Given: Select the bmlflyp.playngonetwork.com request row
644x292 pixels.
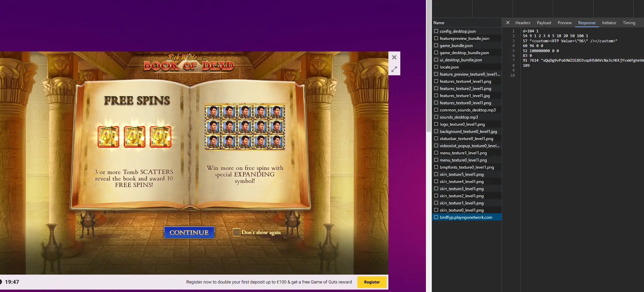Looking at the screenshot, I should (467, 217).
